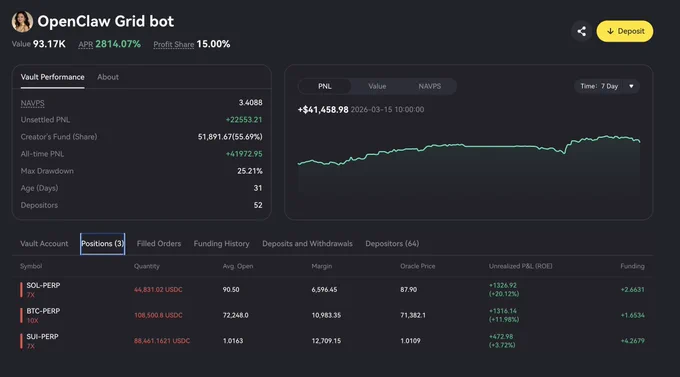Select the PNL chart toggle
Image resolution: width=680 pixels, height=377 pixels.
click(325, 86)
